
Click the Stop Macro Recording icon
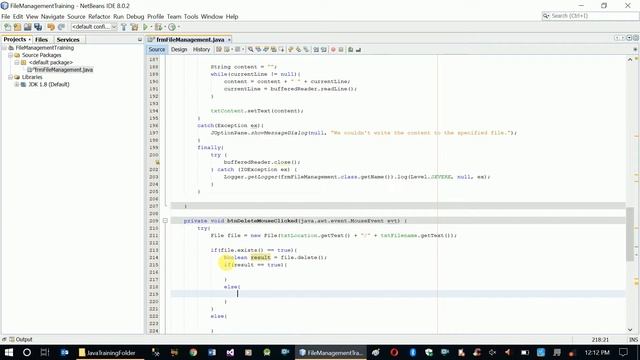[x=341, y=49]
